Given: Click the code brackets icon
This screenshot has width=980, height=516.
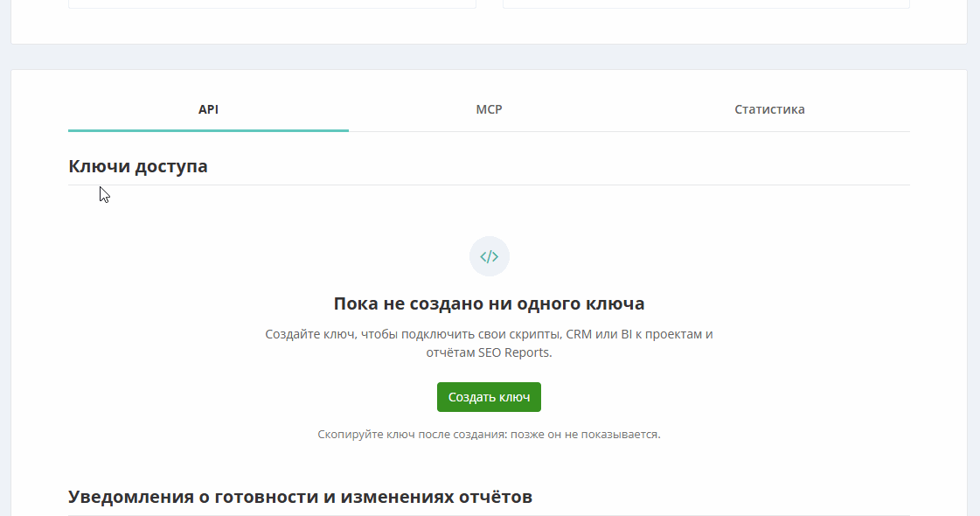Looking at the screenshot, I should (490, 256).
